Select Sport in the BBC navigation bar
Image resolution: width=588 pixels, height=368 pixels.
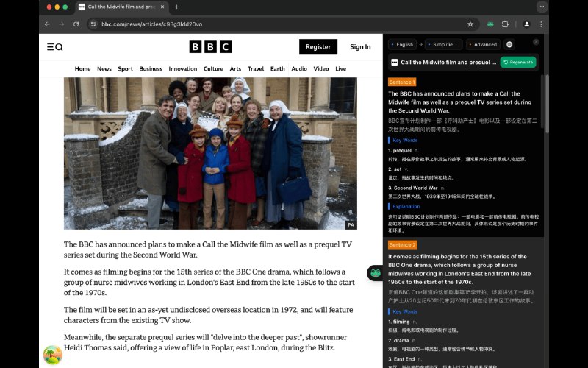coord(126,68)
